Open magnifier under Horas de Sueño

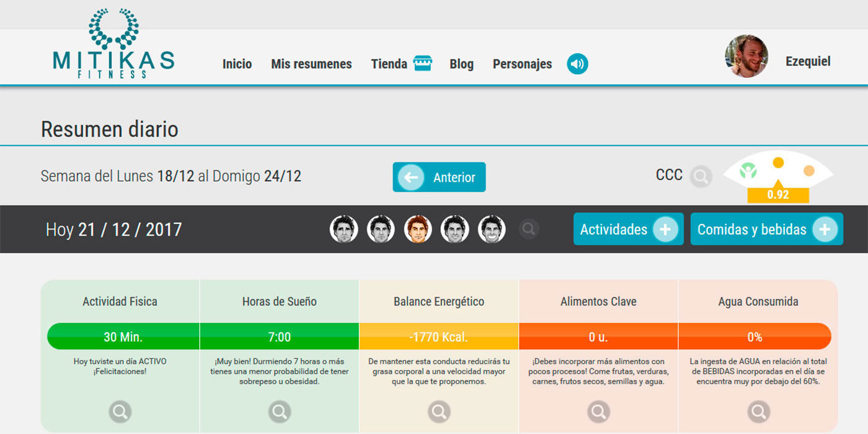pos(280,410)
